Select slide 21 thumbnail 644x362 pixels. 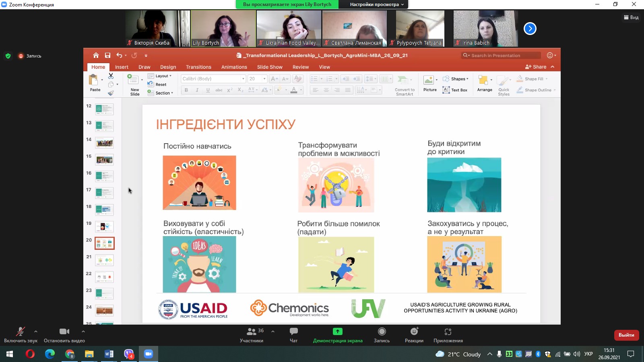click(105, 260)
